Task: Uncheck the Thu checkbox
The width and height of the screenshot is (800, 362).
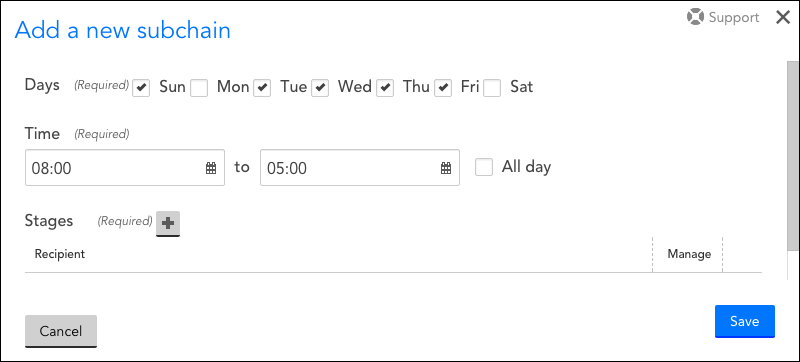Action: pyautogui.click(x=385, y=88)
